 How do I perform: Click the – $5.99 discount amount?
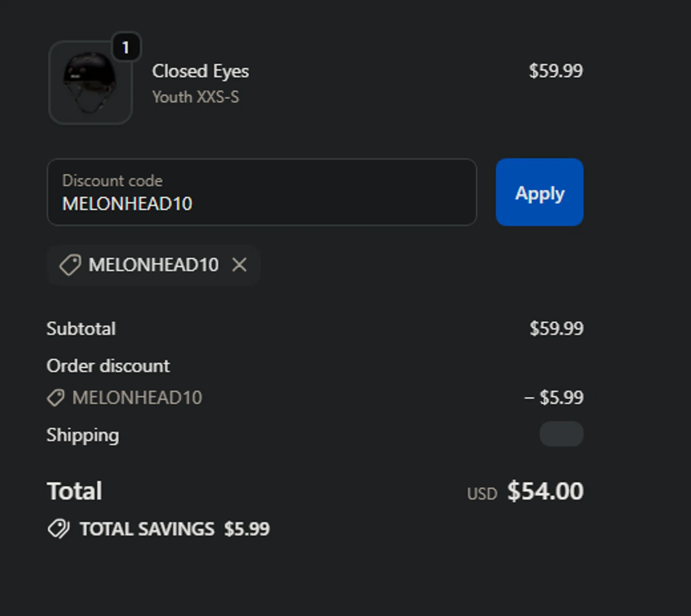[554, 397]
